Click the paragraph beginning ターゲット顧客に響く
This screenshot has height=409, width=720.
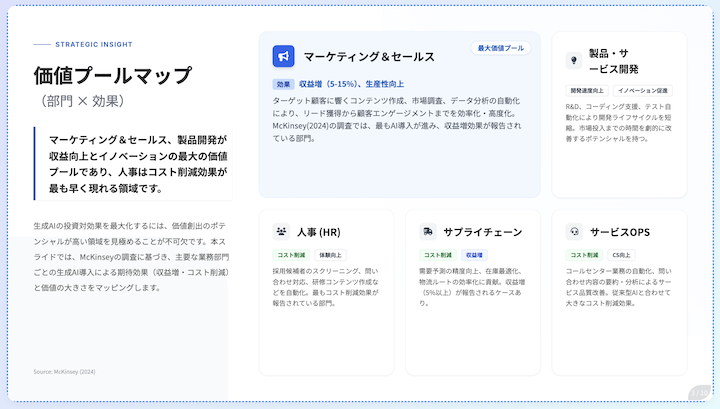coord(397,119)
